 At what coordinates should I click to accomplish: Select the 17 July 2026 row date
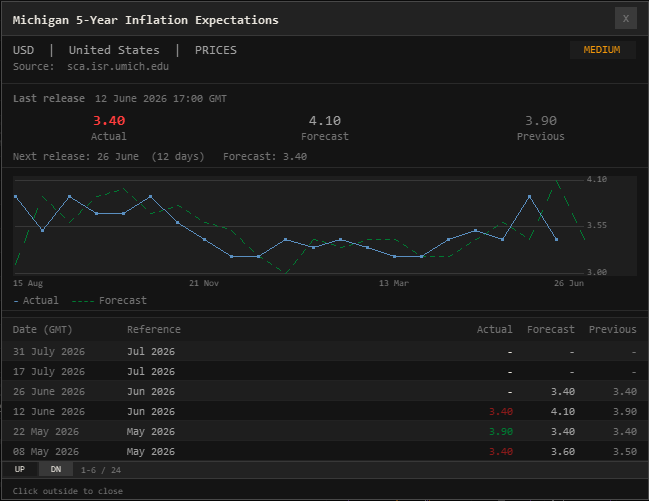tap(49, 371)
